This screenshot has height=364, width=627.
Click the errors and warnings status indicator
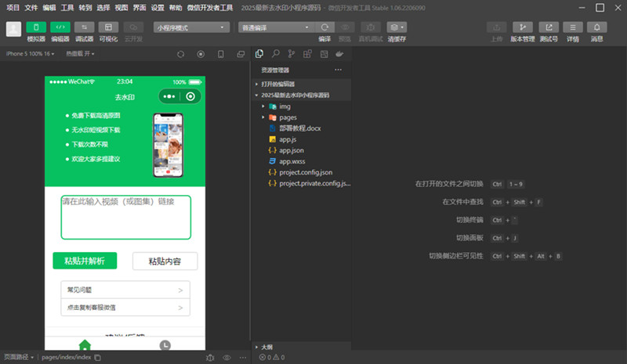(x=272, y=357)
